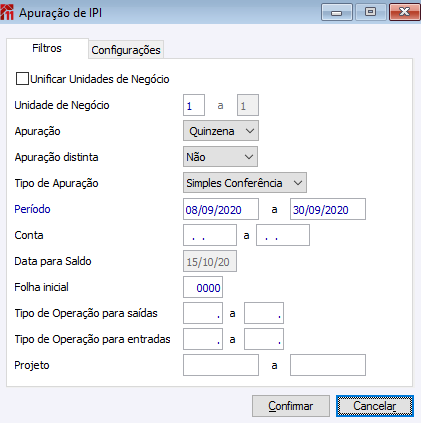The image size is (421, 423).
Task: Click the Folha inicial label
Action: 41,287
